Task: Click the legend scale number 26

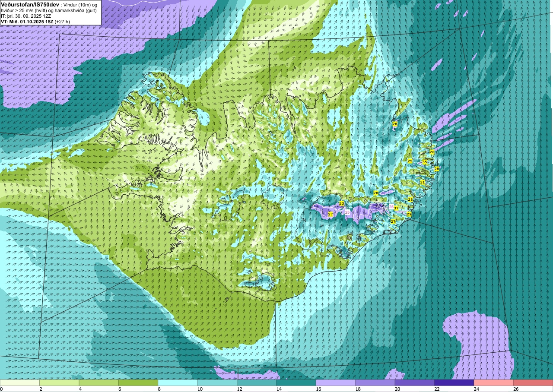Action: click(516, 389)
